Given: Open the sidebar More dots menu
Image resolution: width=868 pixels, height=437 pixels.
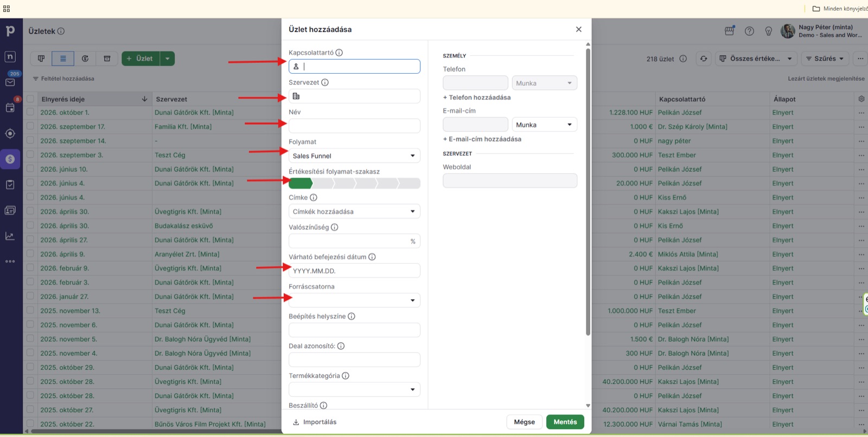Looking at the screenshot, I should [x=10, y=261].
